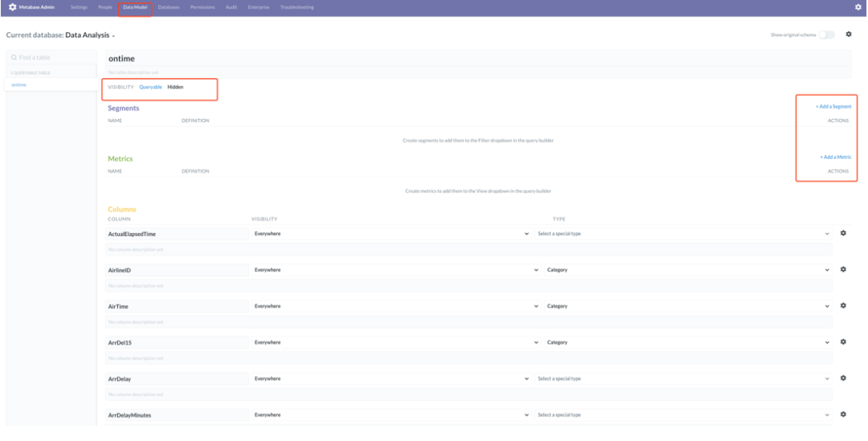Set table visibility to Queryable
The image size is (868, 441).
150,87
